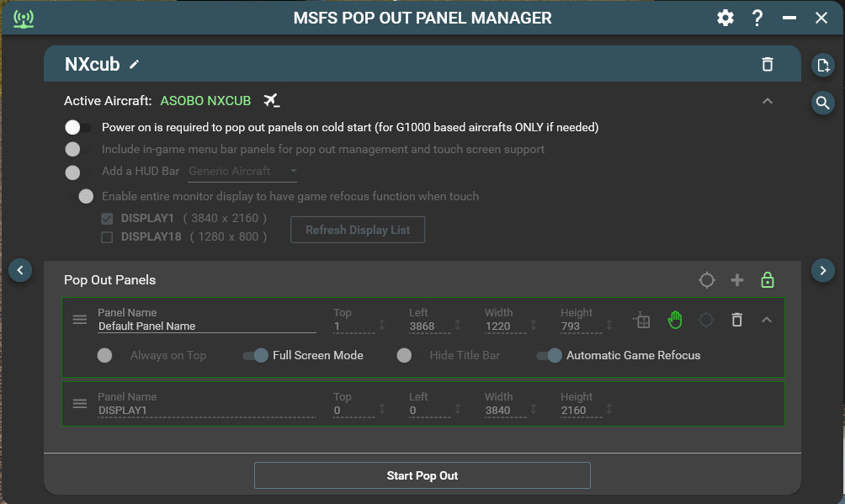
Task: Open help via question mark icon
Action: click(x=757, y=18)
